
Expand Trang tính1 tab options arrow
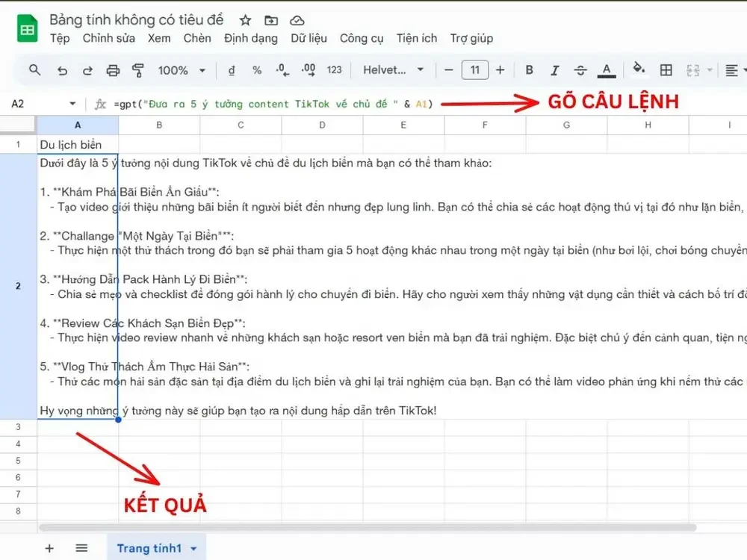pyautogui.click(x=193, y=549)
